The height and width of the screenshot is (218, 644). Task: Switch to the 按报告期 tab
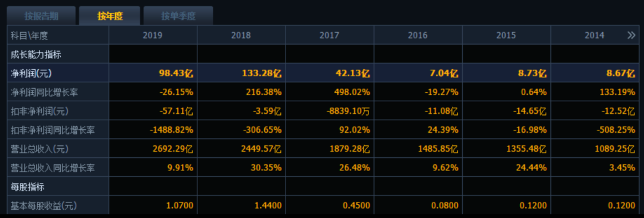click(x=42, y=16)
